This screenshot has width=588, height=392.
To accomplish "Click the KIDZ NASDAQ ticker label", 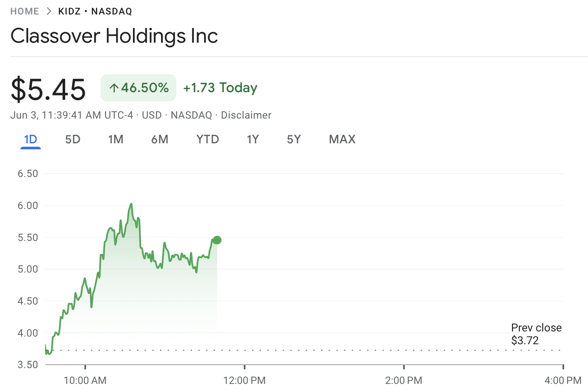I will (95, 11).
